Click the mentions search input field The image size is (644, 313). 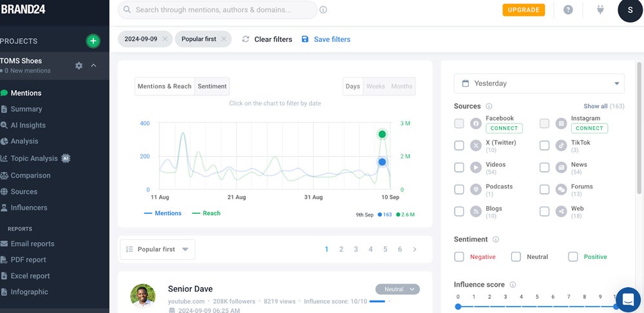218,10
